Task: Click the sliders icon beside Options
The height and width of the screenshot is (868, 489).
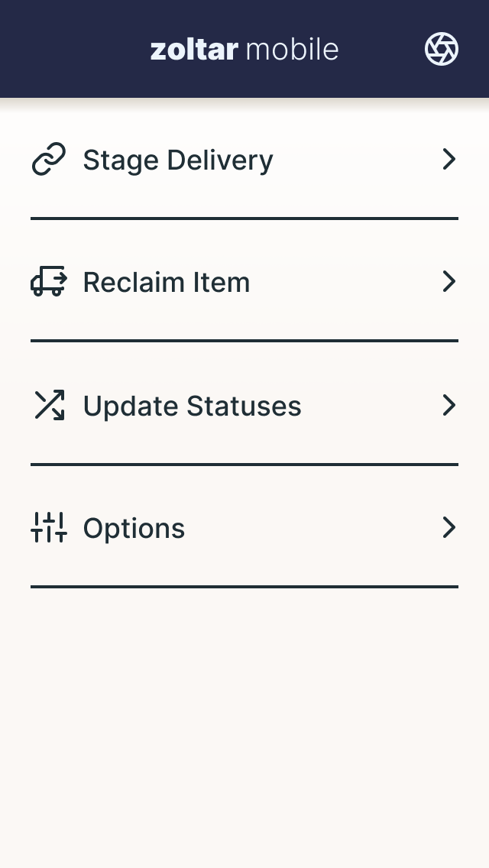Action: [49, 528]
